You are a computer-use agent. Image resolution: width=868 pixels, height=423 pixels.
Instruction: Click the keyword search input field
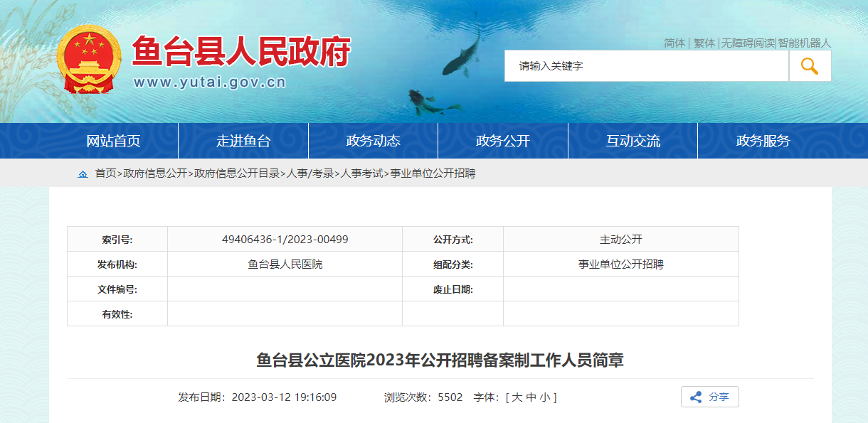pos(646,66)
